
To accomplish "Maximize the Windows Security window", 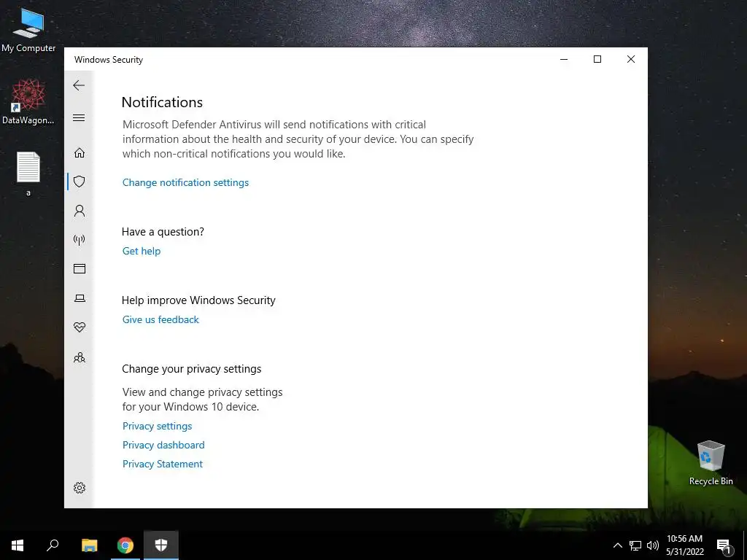I will (597, 59).
